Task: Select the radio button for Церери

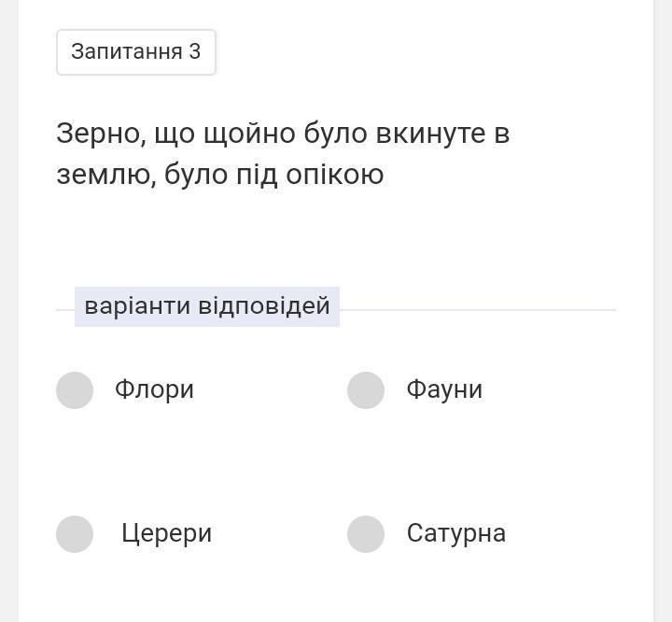Action: (x=75, y=534)
